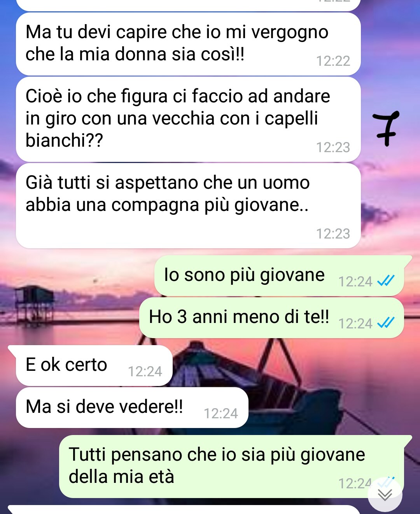Select the 'Io sono più giovane' bubble
This screenshot has width=420, height=514.
tap(279, 275)
